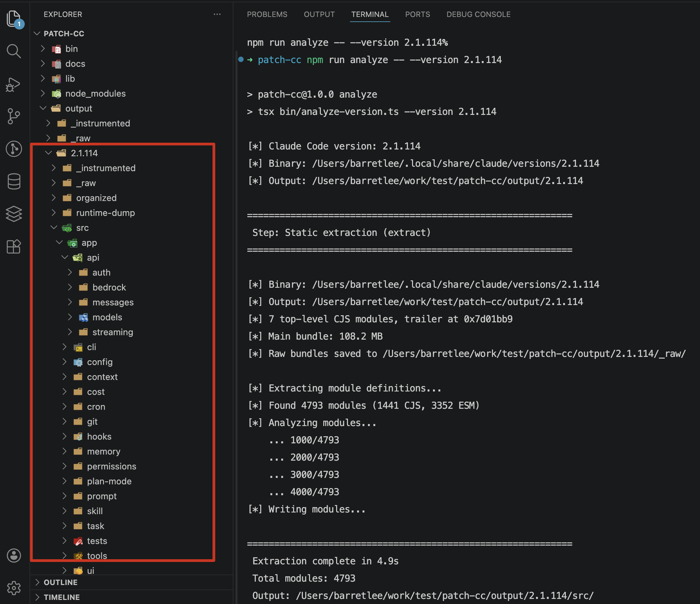Expand the TIMELINE section

pyautogui.click(x=61, y=597)
